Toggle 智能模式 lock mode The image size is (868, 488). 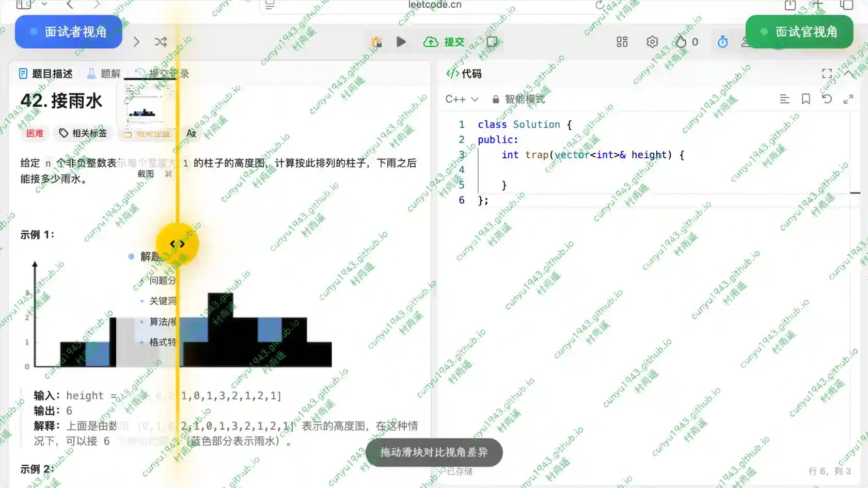(x=518, y=99)
